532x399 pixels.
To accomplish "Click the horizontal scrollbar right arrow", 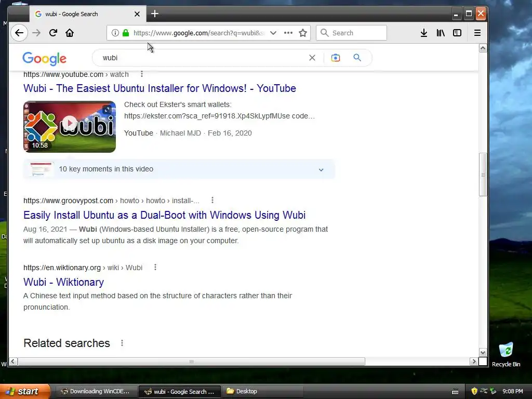I will pos(474,362).
